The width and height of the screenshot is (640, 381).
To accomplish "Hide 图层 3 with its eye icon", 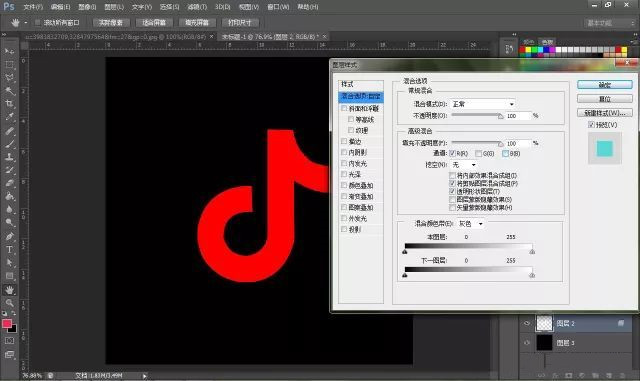I will coord(527,343).
